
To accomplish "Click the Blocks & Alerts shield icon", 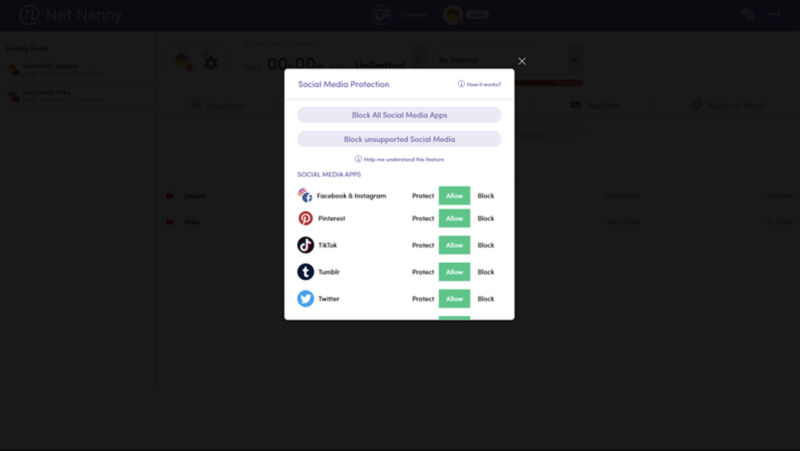I will (x=696, y=105).
